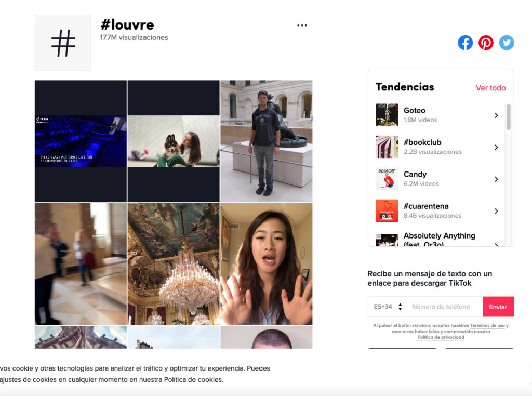Share the page on Twitter
Image resolution: width=532 pixels, height=396 pixels.
coord(507,43)
